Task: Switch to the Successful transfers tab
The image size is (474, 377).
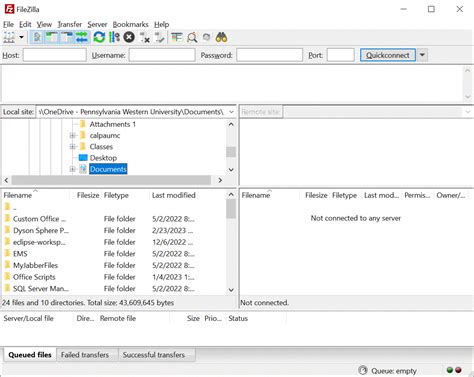Action: [154, 355]
